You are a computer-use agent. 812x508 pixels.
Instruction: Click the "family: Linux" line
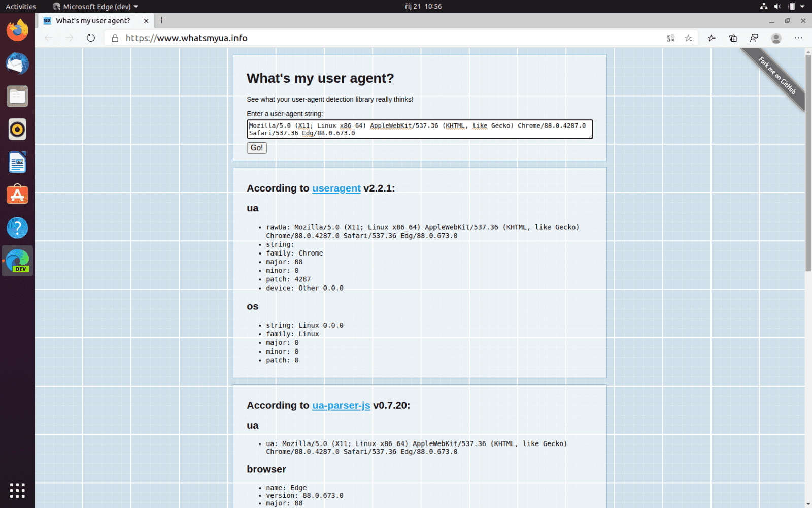click(292, 334)
